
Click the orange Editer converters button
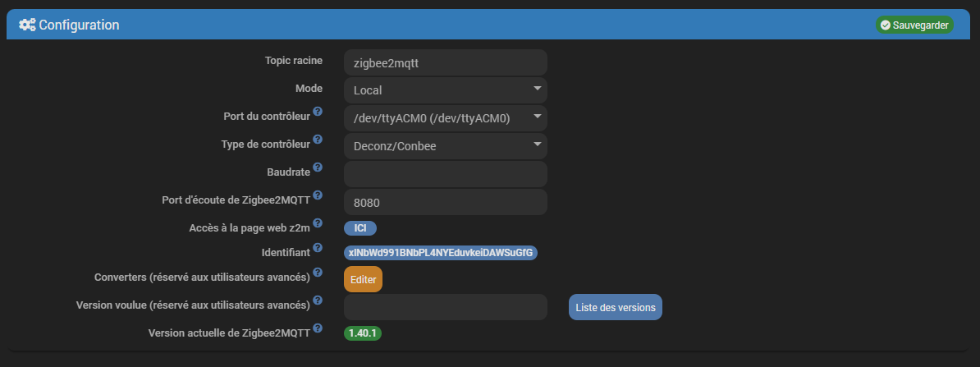point(363,279)
